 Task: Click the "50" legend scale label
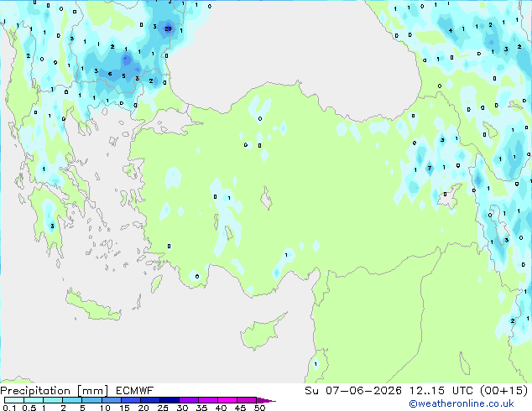(259, 408)
